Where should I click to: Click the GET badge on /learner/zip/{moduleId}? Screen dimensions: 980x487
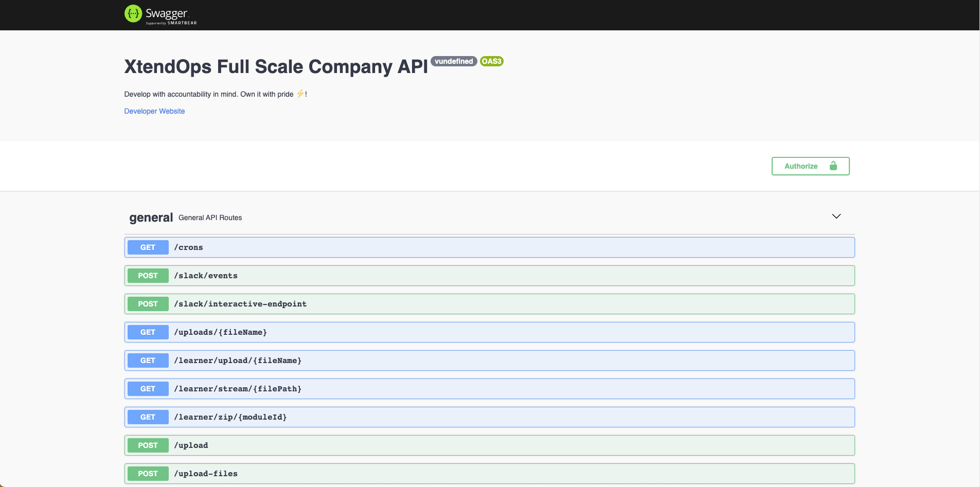coord(147,417)
